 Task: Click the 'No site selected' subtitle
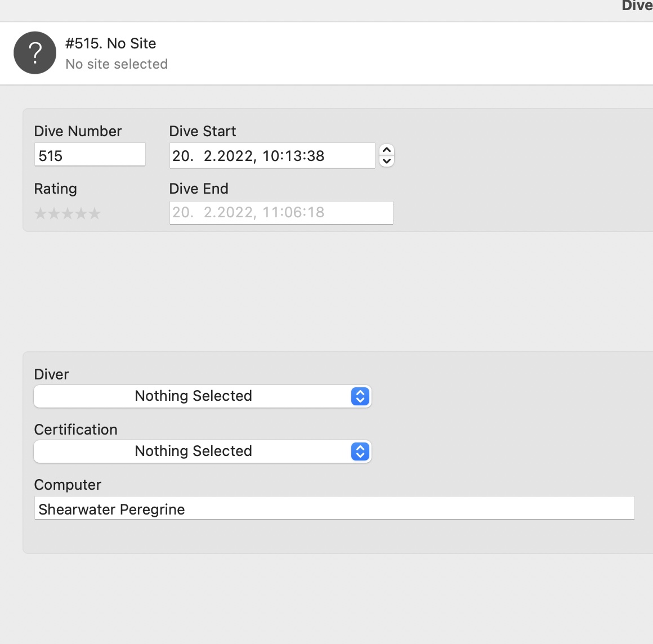[x=117, y=64]
